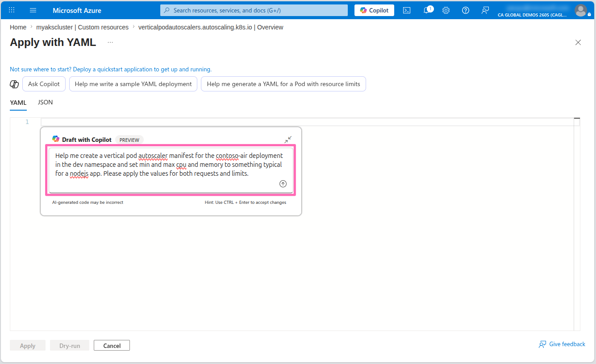596x364 pixels.
Task: Open myakscluster Custom resources breadcrumb
Action: pos(82,27)
